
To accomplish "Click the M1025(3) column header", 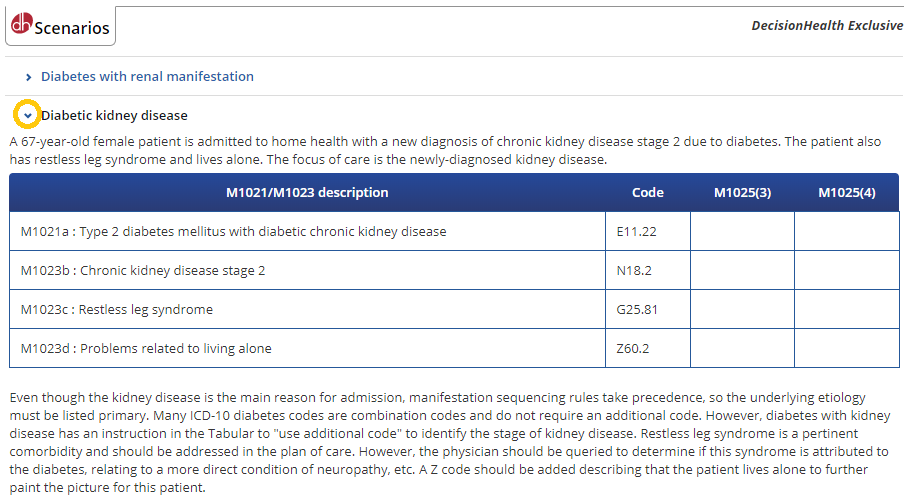I will coord(742,193).
